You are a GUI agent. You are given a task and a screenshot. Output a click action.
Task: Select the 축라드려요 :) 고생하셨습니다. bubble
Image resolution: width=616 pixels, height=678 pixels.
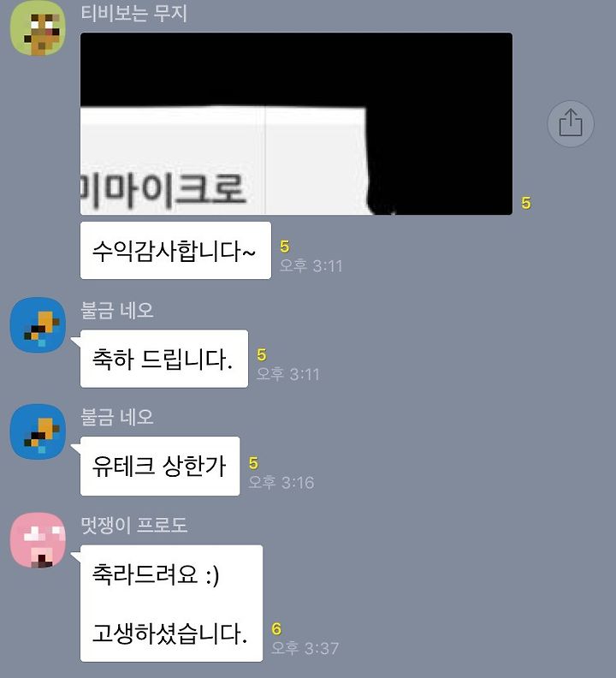pyautogui.click(x=171, y=604)
